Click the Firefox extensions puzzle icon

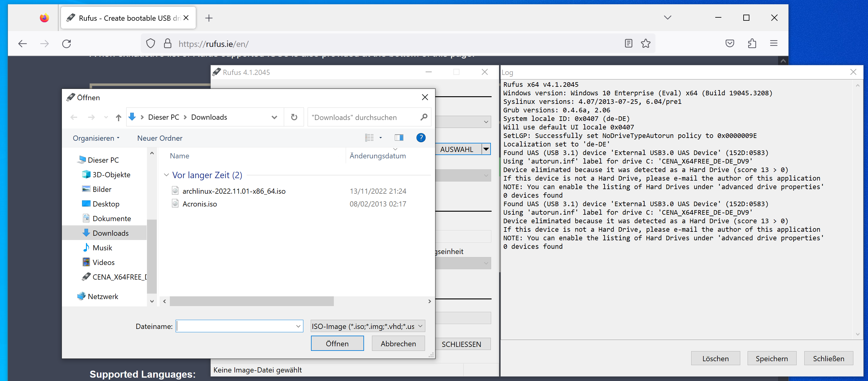[752, 43]
